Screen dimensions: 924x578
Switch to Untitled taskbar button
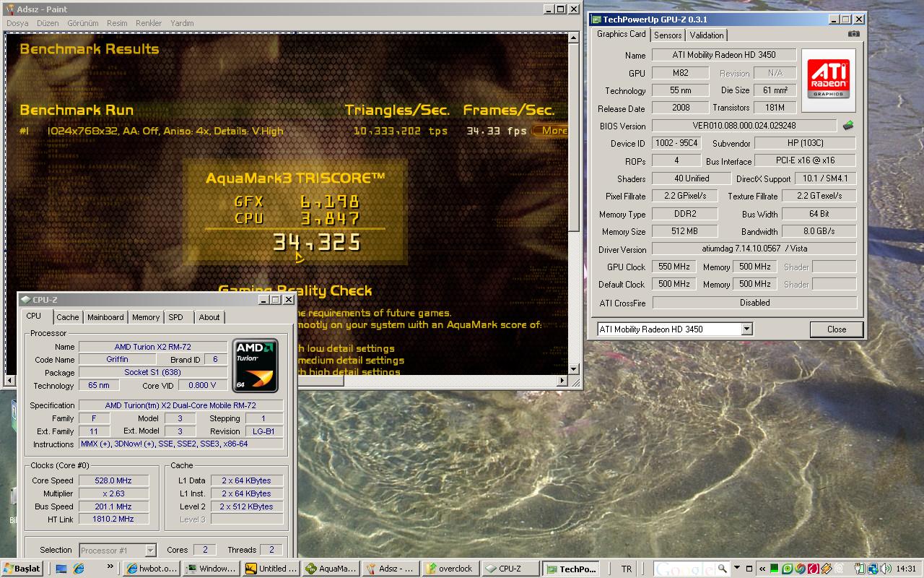pos(270,569)
